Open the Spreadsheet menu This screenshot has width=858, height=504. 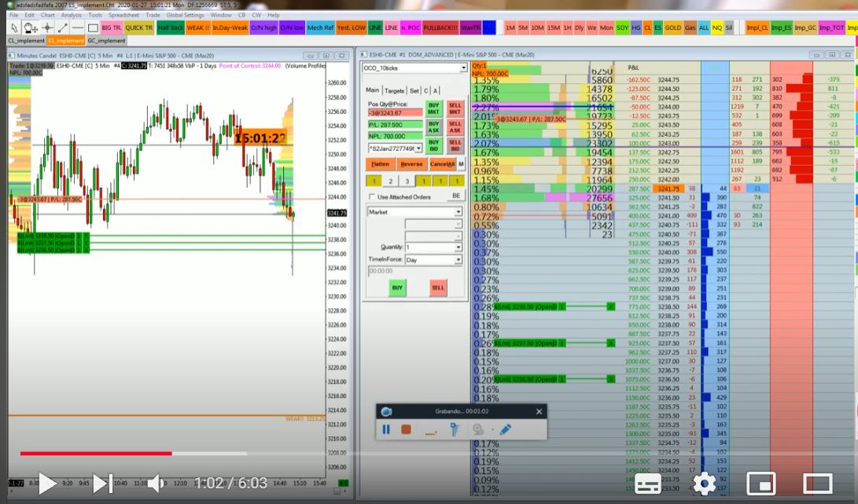(123, 15)
